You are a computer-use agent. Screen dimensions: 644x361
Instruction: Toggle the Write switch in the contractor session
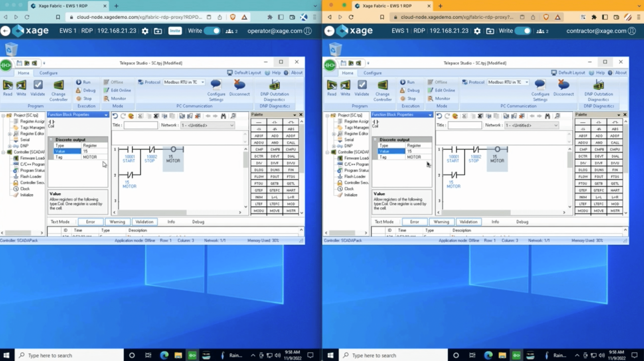523,31
